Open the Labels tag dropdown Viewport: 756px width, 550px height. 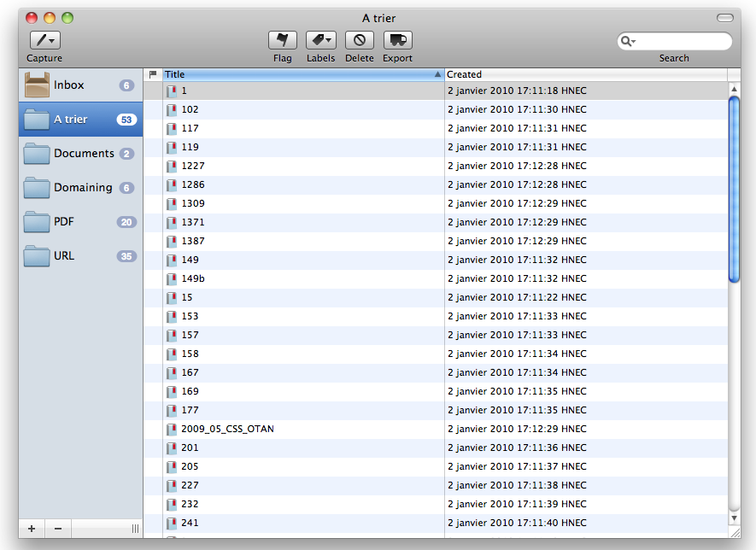321,40
